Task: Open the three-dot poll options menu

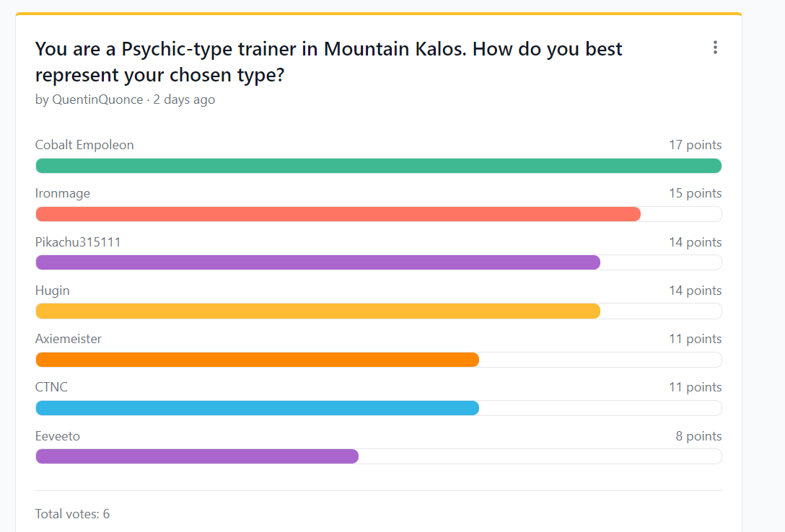Action: point(715,48)
